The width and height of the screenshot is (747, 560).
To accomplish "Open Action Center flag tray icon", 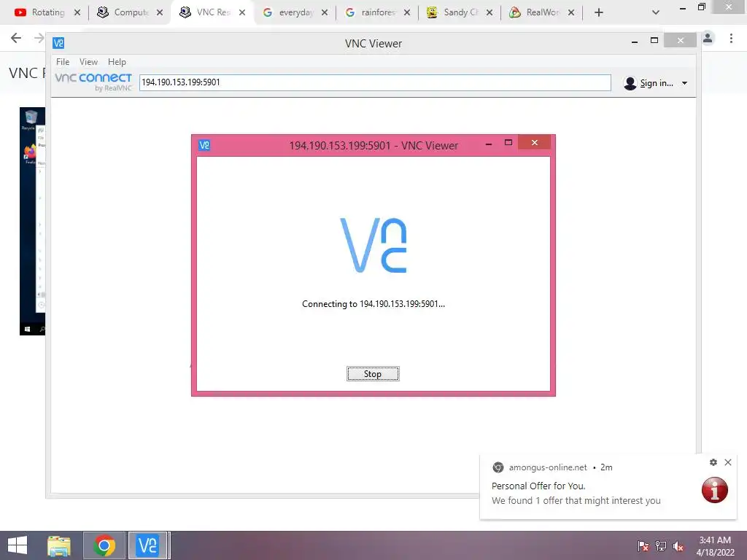I will click(643, 546).
